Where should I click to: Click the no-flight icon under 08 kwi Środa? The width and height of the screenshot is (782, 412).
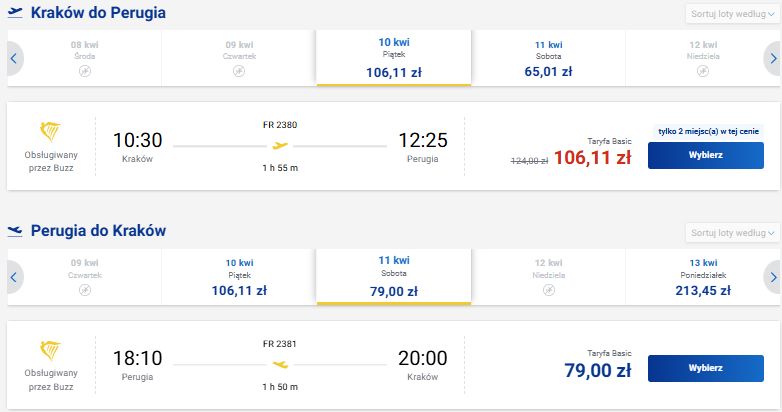[85, 71]
